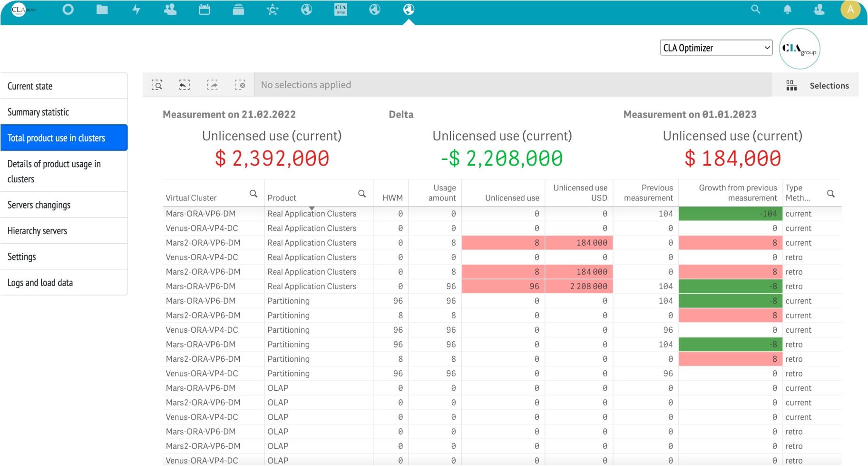868x466 pixels.
Task: Step forward in selections
Action: tap(212, 85)
